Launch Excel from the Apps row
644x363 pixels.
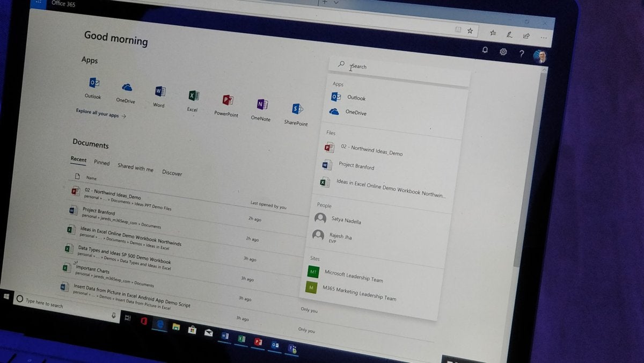193,100
